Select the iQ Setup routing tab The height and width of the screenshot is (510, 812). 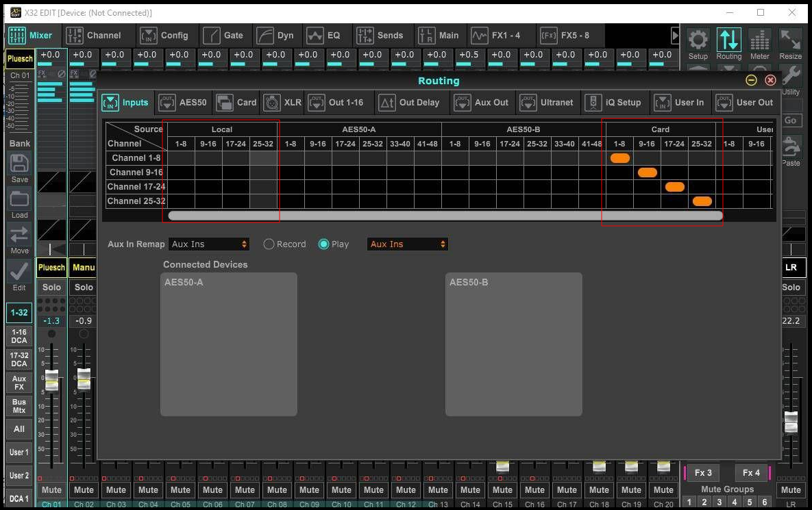click(x=614, y=103)
